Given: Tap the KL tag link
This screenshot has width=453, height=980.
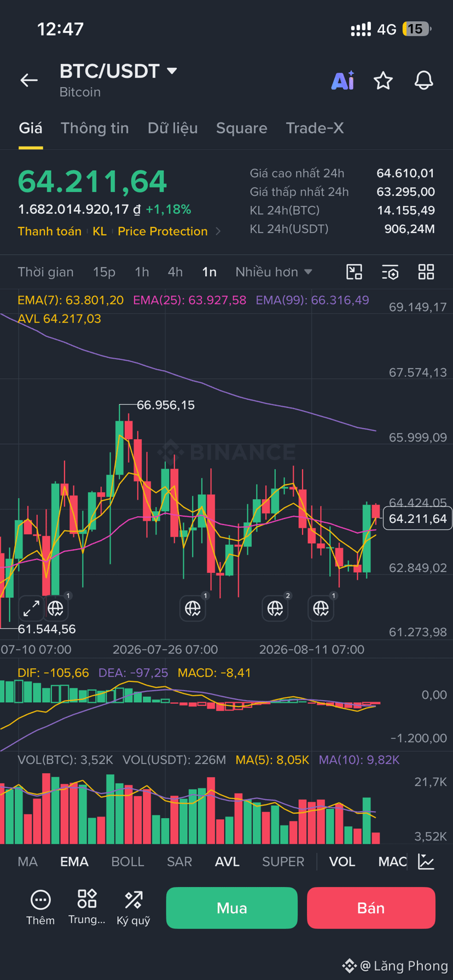Looking at the screenshot, I should coord(100,231).
